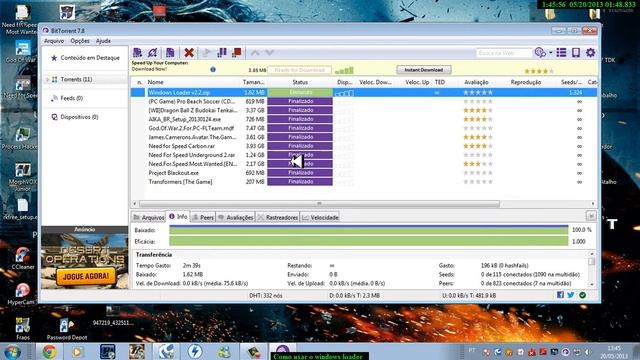The width and height of the screenshot is (640, 360).
Task: Collapse the detail pane via corner toggle button
Action: coord(591,216)
